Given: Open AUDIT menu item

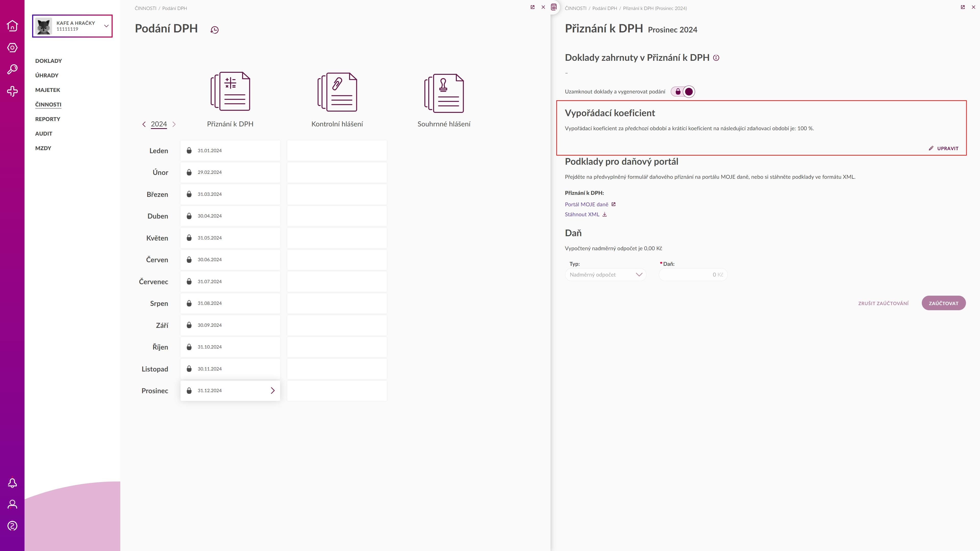Looking at the screenshot, I should pos(44,134).
